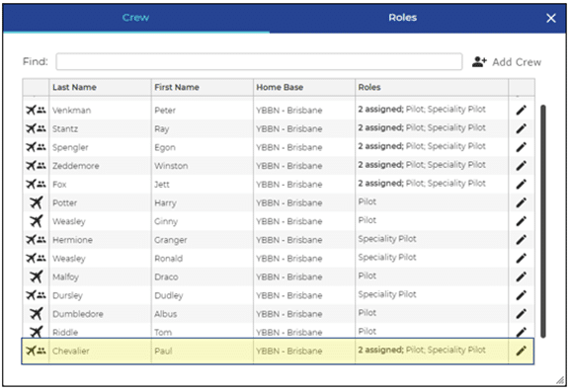The width and height of the screenshot is (571, 392).
Task: Select first name cell Peter
Action: point(203,110)
